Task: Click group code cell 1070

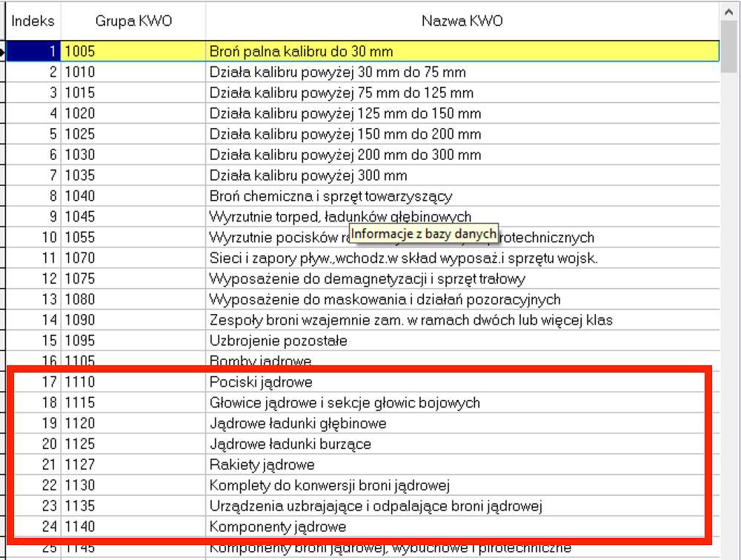Action: [x=133, y=258]
